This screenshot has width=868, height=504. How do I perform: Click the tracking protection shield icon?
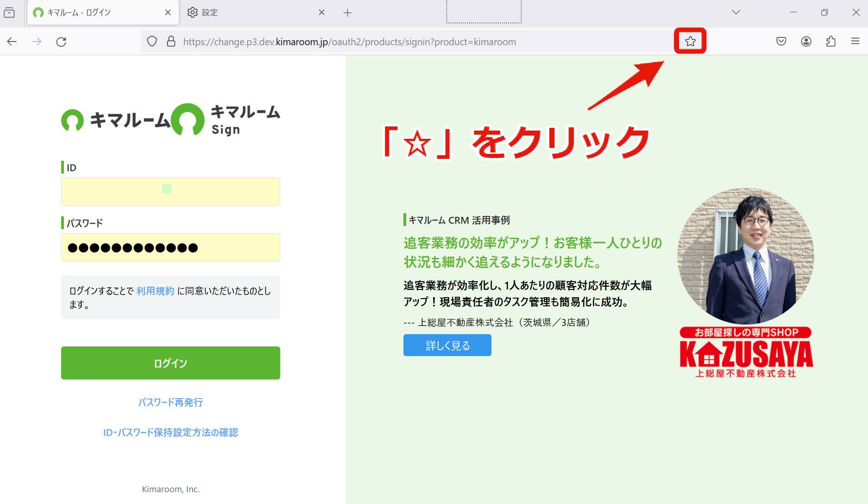pos(152,42)
